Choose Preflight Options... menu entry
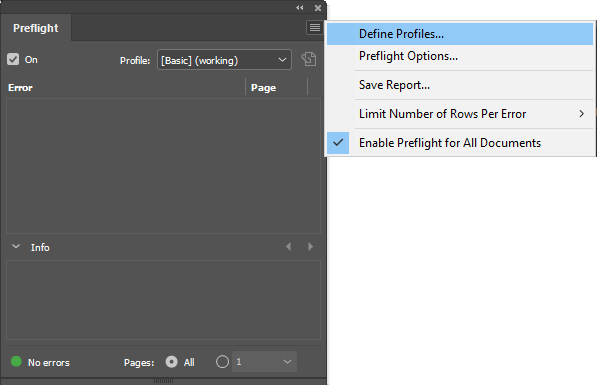The height and width of the screenshot is (385, 597). pos(460,56)
